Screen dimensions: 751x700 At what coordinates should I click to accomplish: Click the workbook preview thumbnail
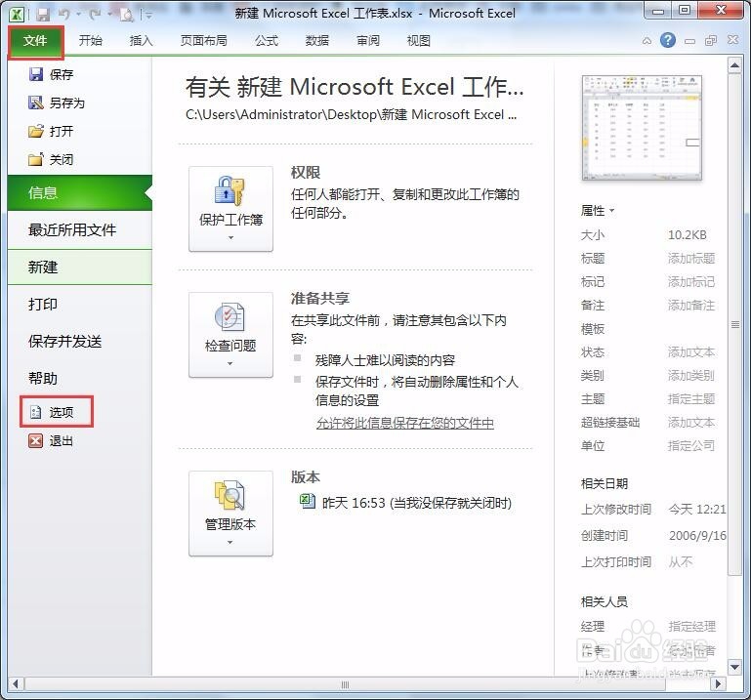642,127
